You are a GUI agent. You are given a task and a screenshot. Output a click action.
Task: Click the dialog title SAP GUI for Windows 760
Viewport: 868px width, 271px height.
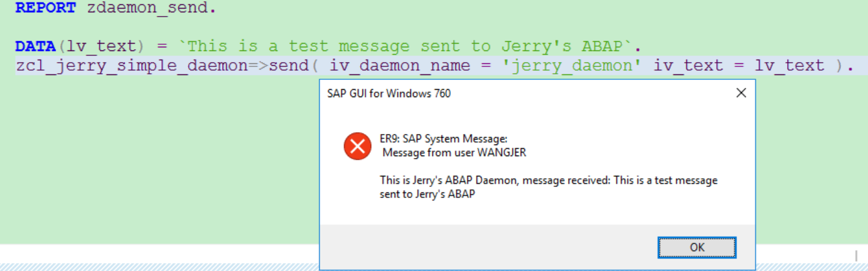pos(389,94)
